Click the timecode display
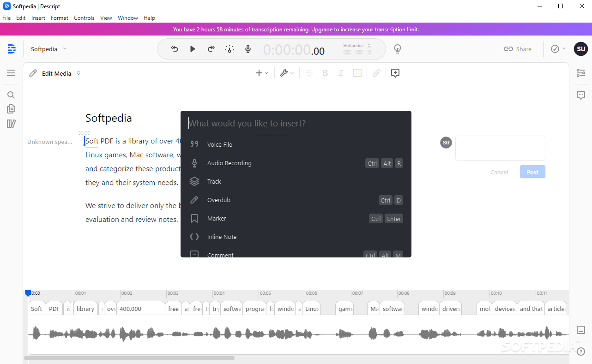The height and width of the screenshot is (364, 592). pos(294,49)
